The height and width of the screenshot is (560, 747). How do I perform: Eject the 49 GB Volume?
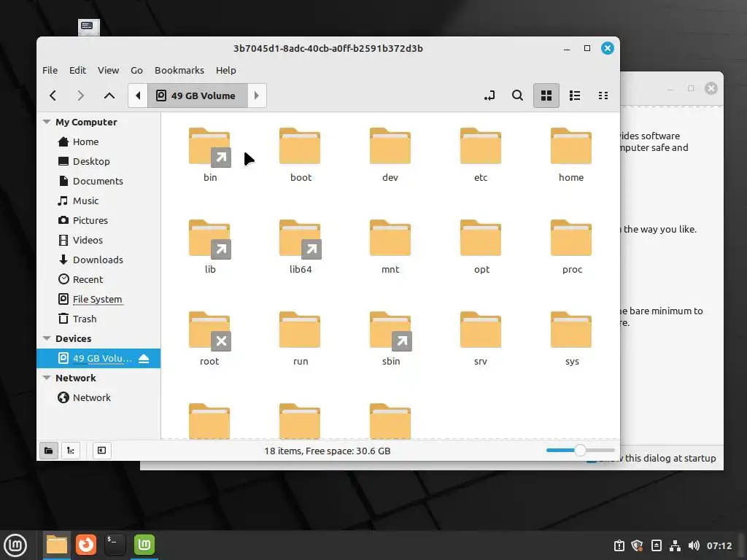(x=144, y=359)
